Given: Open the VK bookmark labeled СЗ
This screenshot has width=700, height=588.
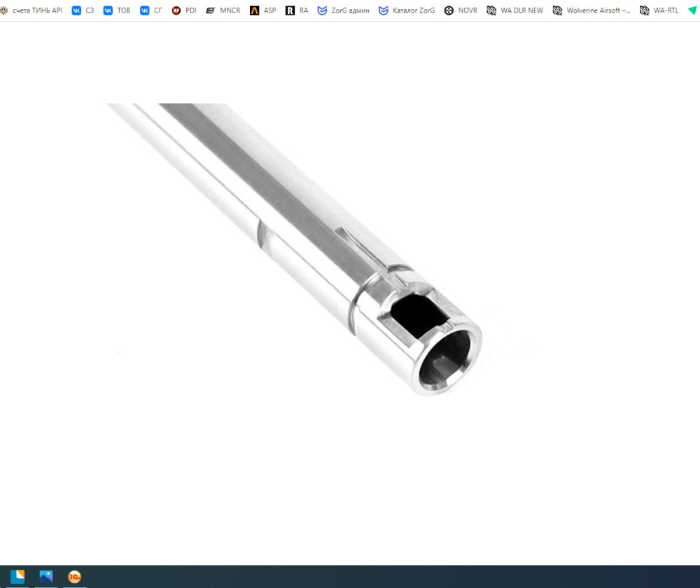Looking at the screenshot, I should [83, 10].
